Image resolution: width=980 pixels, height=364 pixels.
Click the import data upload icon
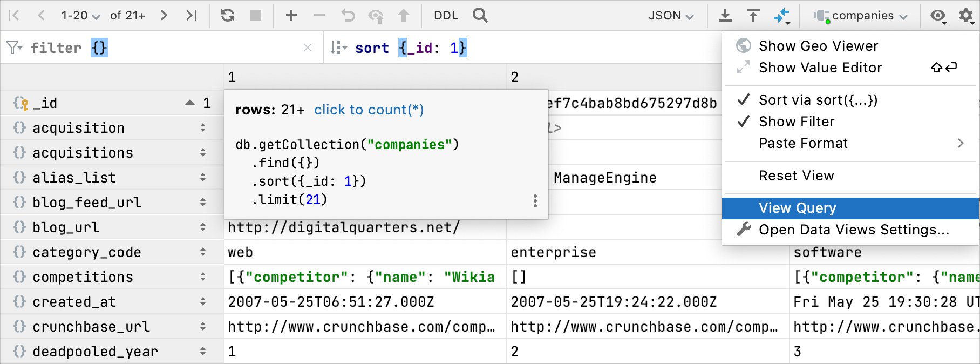click(x=753, y=15)
